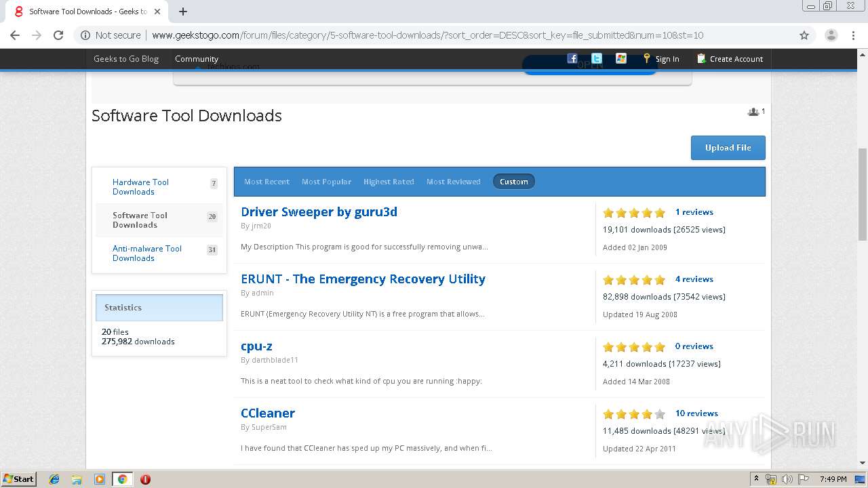Reload the page with the refresh icon
This screenshot has height=488, width=868.
[58, 35]
